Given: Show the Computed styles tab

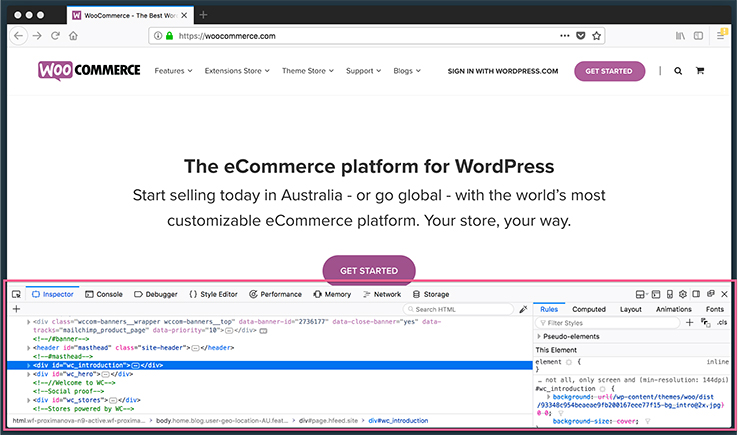Looking at the screenshot, I should (x=589, y=310).
